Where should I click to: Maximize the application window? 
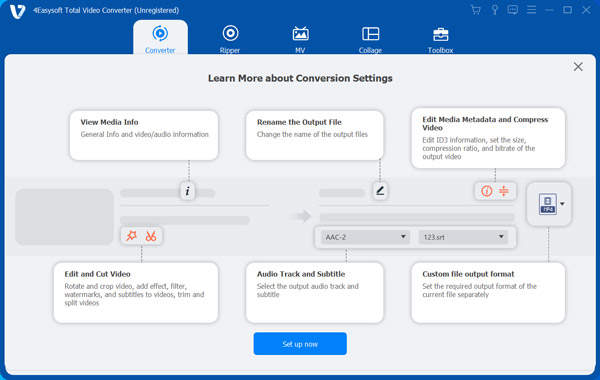point(567,10)
